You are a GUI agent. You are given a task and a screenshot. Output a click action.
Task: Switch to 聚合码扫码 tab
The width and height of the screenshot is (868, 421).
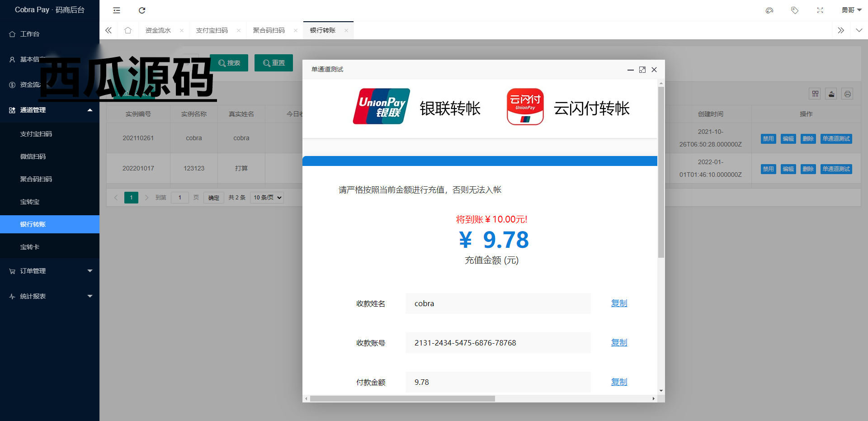269,30
